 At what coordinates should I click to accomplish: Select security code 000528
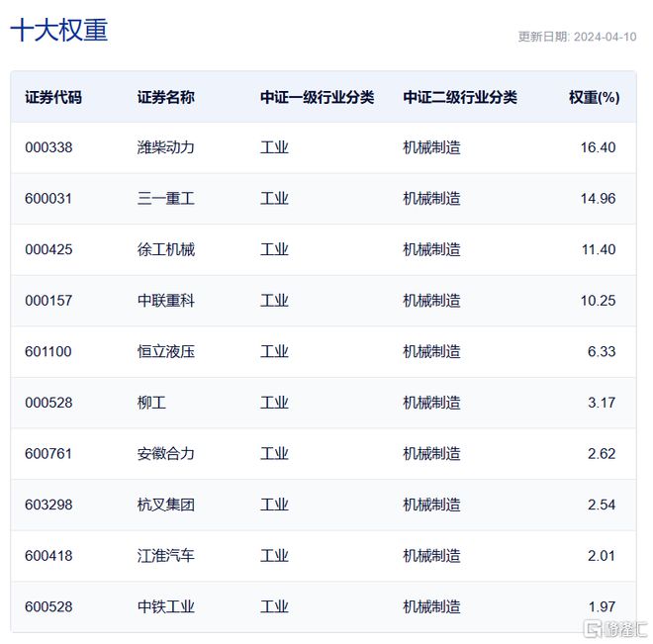(48, 403)
